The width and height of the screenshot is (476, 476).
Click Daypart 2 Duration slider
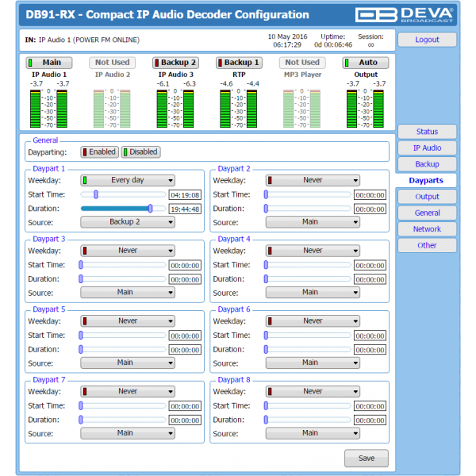(x=308, y=209)
